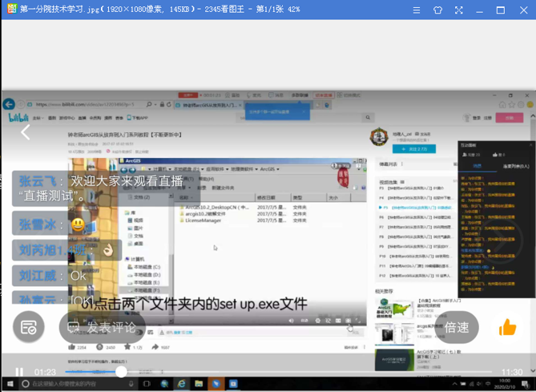Open the 主站 dropdown in bilibili nav
The width and height of the screenshot is (536, 392).
[38, 118]
